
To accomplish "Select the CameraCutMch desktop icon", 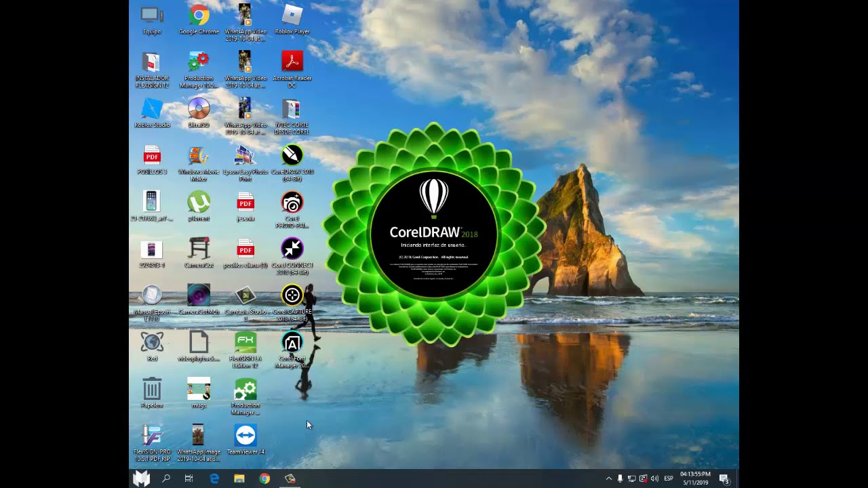I will (x=199, y=300).
